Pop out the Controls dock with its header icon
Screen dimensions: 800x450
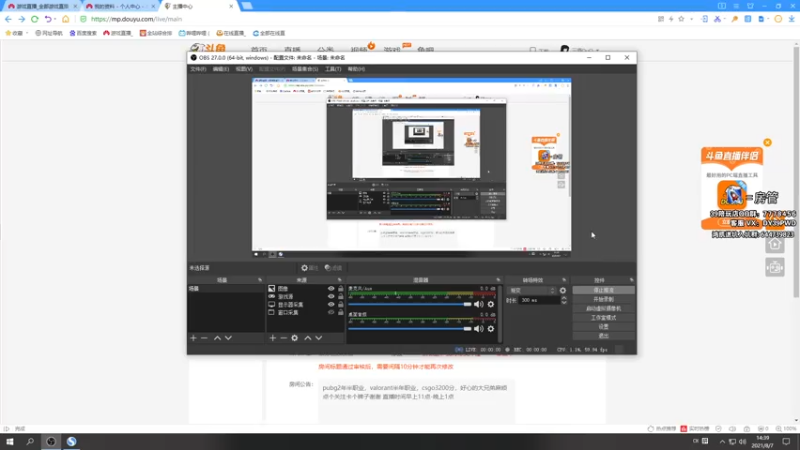point(632,280)
